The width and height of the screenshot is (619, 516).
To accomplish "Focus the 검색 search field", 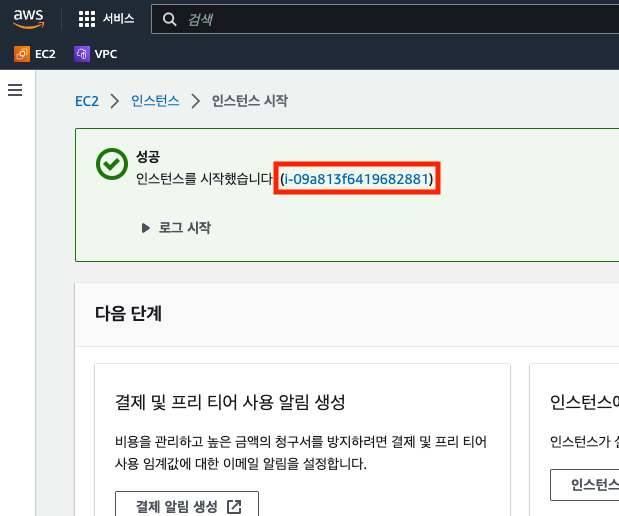I will 385,19.
